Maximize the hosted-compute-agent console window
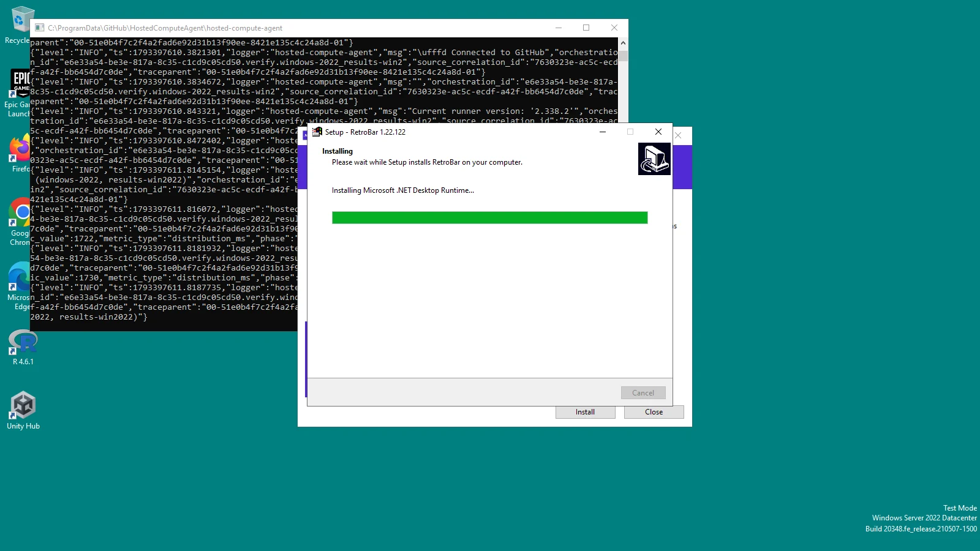 point(586,28)
